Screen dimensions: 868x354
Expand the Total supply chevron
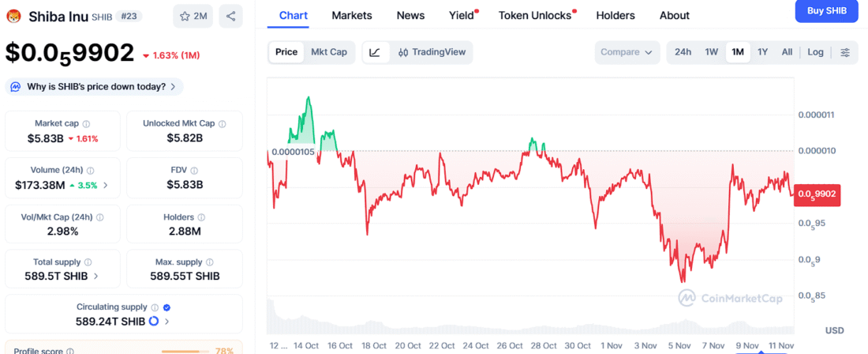pos(96,277)
